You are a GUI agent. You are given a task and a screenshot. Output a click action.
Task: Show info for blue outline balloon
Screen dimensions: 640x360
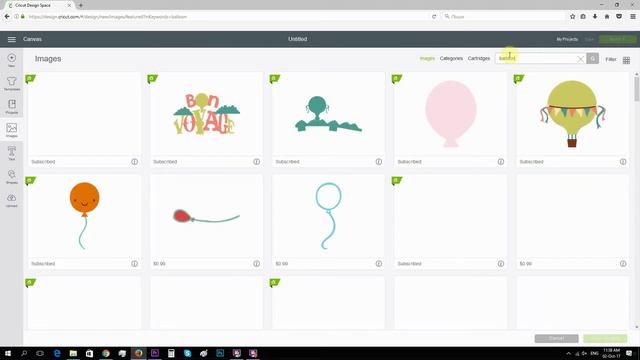click(x=379, y=264)
